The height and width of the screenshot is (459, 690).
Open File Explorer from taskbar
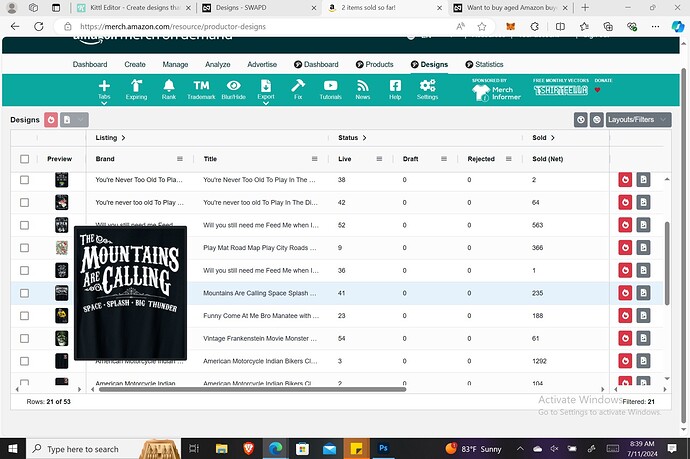pos(221,448)
